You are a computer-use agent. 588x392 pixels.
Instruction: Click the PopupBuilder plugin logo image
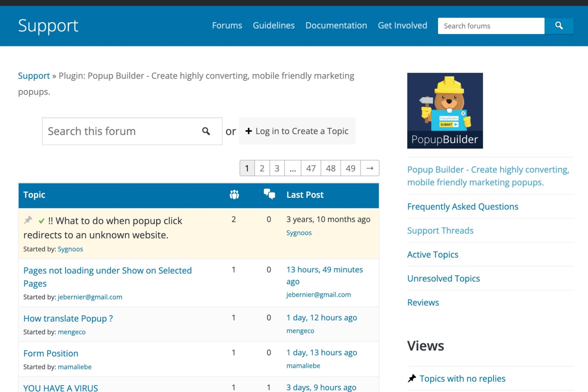click(445, 111)
